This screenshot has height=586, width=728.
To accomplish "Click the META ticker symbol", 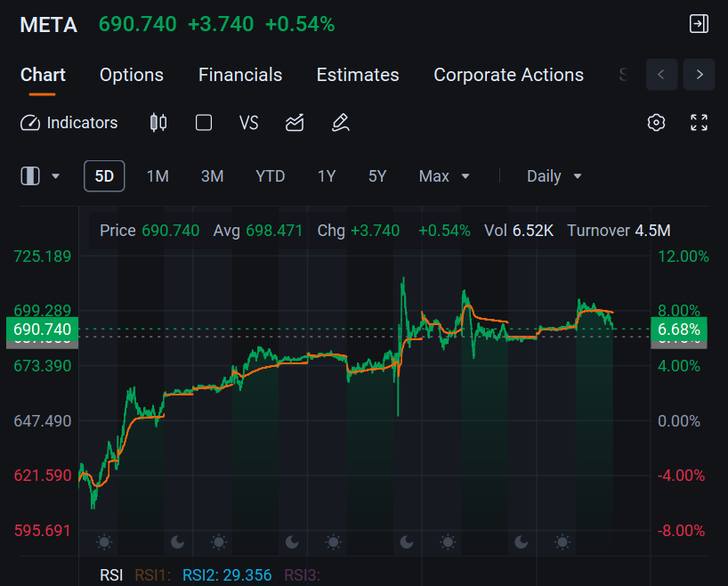I will tap(48, 25).
